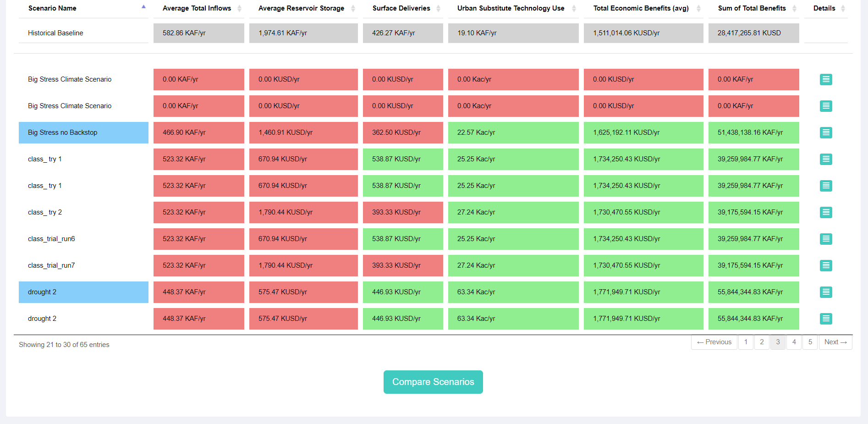This screenshot has width=868, height=424.
Task: Open details icon for highlighted drought 2 row
Action: click(826, 292)
